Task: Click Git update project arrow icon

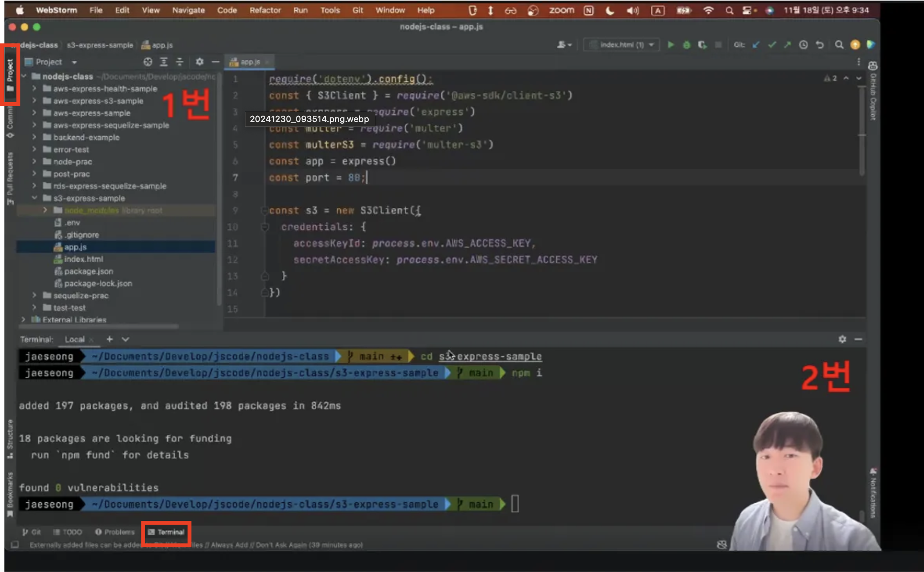Action: 756,45
